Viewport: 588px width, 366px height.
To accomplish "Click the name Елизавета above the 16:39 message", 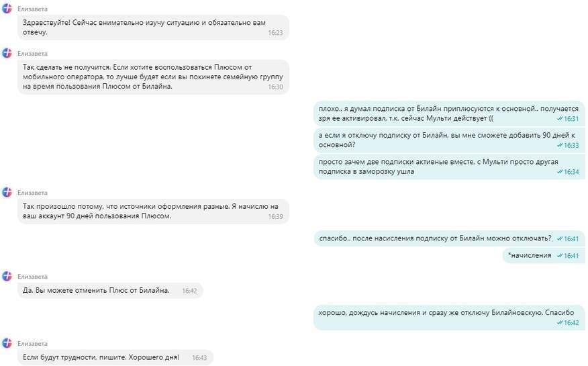I will pyautogui.click(x=33, y=193).
